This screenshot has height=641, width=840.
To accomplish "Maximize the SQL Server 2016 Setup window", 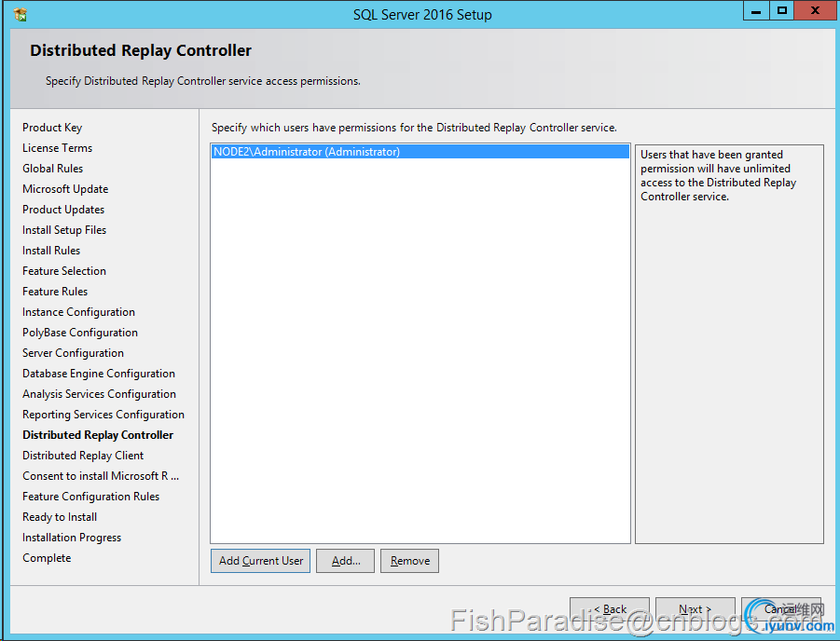I will [x=782, y=10].
